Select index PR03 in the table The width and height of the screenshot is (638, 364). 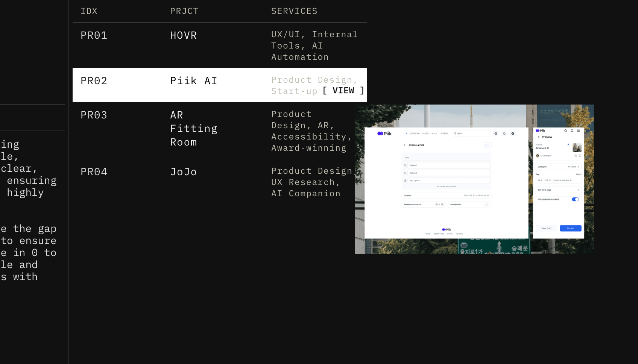[x=94, y=115]
